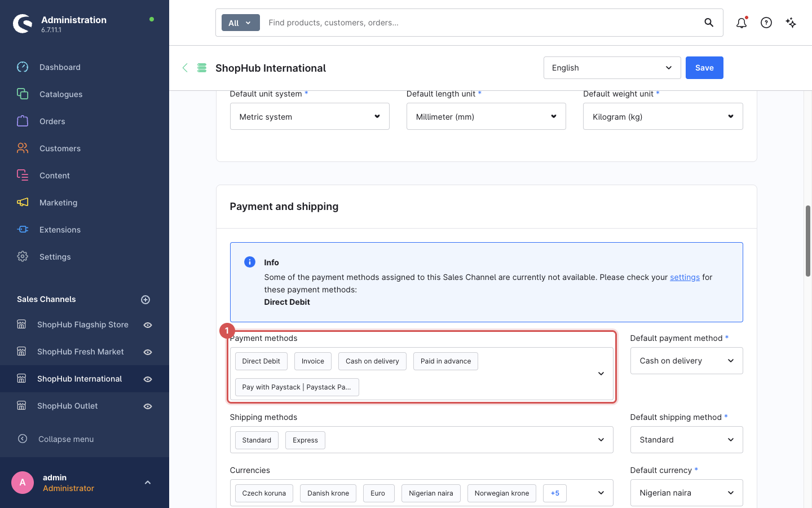The width and height of the screenshot is (812, 508).
Task: Click the search magnifier icon
Action: 709,23
